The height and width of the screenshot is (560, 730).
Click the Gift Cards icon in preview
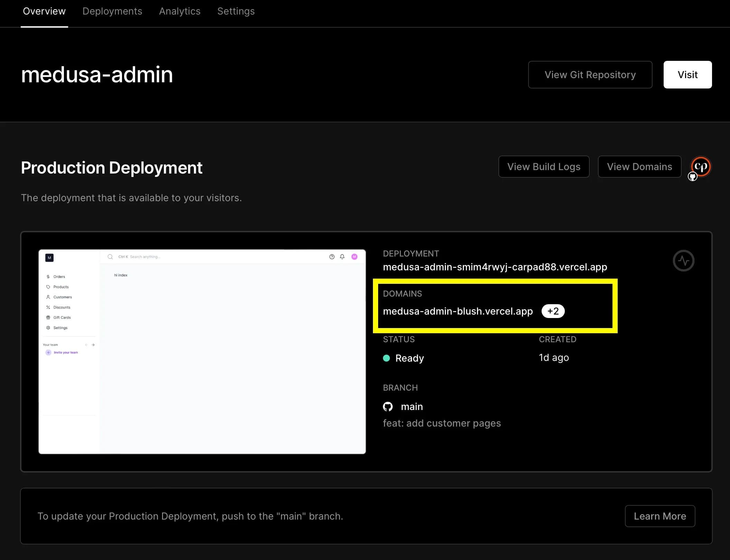(x=48, y=317)
